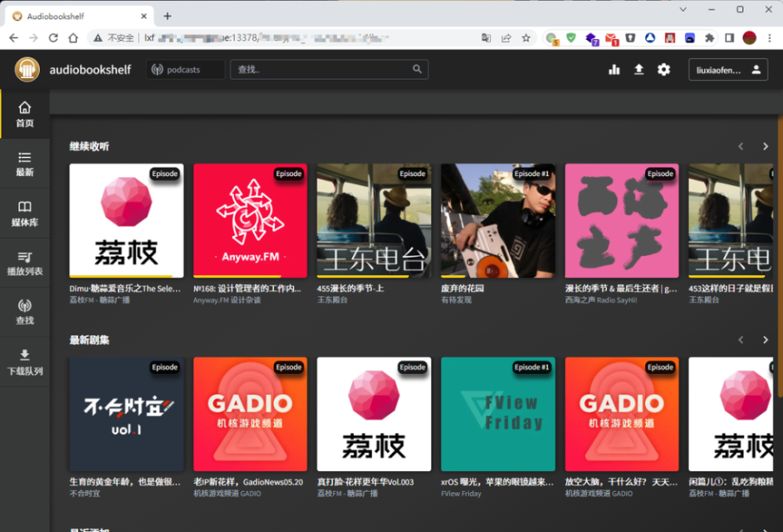Go to previous page of 继续收听 shelf
Image resolution: width=783 pixels, height=532 pixels.
tap(741, 146)
